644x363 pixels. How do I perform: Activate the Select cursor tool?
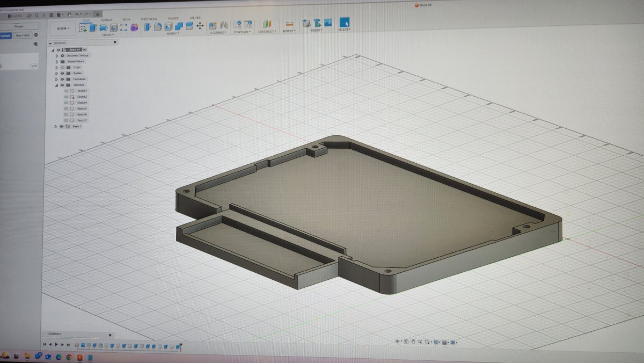(x=345, y=23)
